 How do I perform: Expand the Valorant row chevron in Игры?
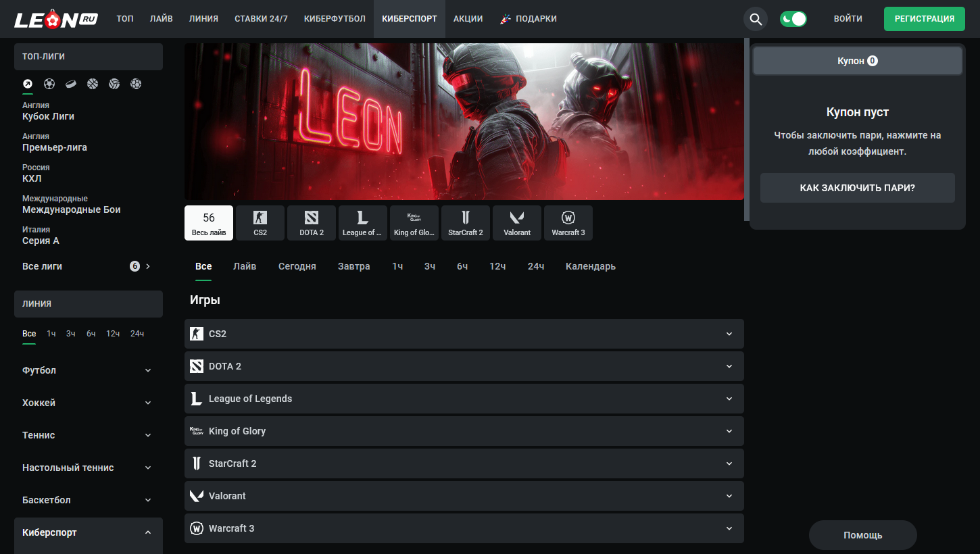click(x=729, y=496)
